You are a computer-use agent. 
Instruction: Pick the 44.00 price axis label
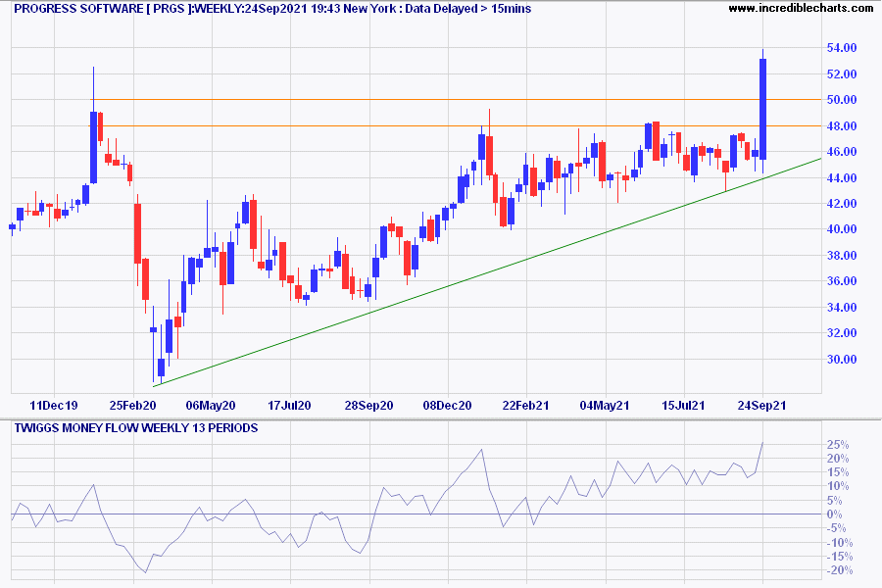[x=842, y=177]
